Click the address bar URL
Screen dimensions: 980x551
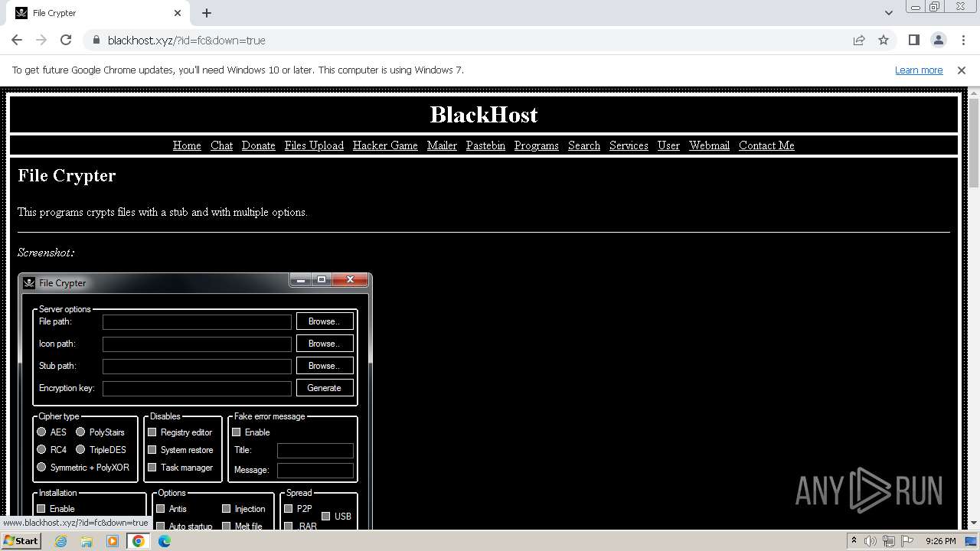click(187, 40)
